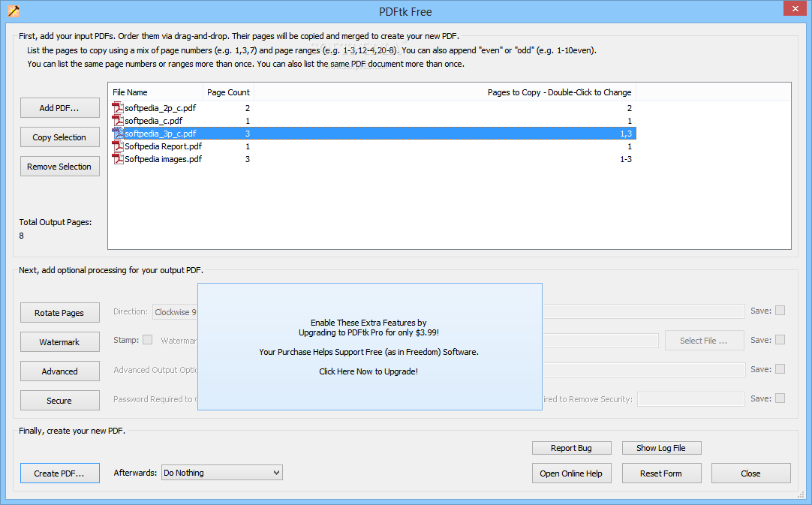Open the Rotate Pages options
812x505 pixels.
pyautogui.click(x=59, y=313)
